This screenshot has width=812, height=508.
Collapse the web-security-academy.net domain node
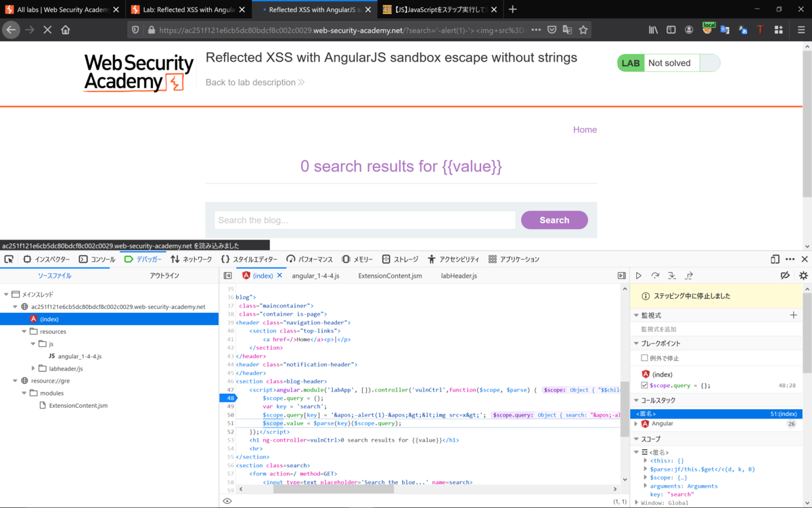15,307
